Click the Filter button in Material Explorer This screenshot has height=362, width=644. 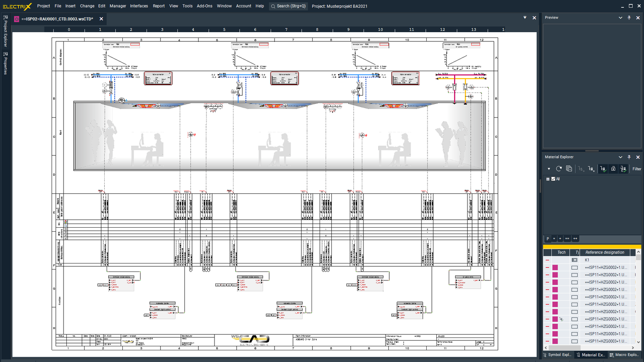(x=636, y=169)
